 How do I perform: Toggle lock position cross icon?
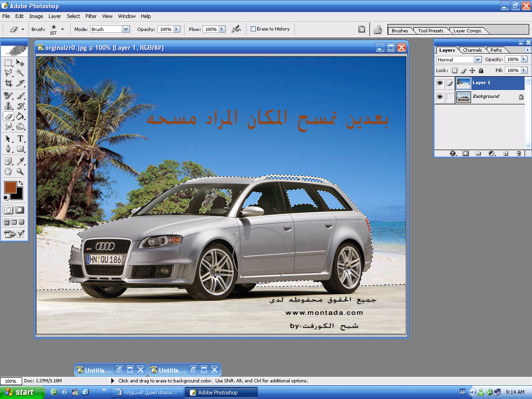coord(472,71)
